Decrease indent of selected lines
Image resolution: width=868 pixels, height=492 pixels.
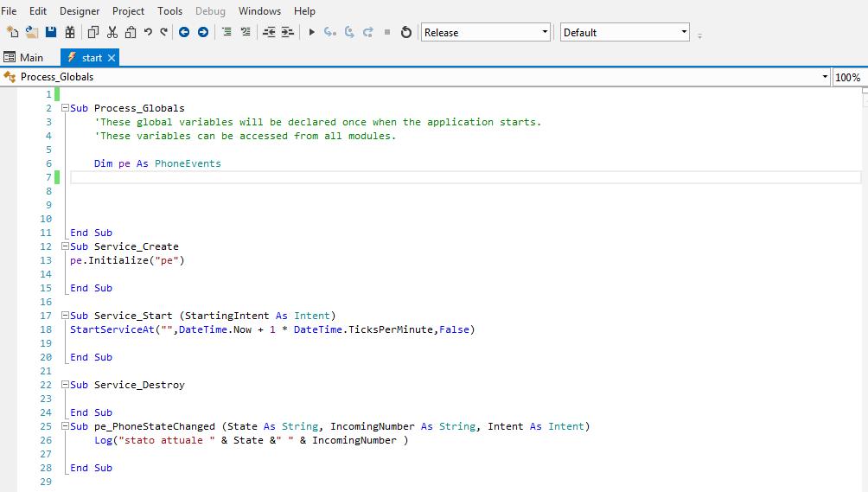point(269,32)
